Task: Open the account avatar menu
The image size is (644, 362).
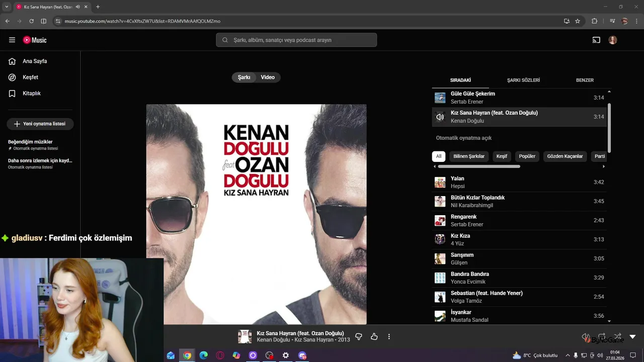Action: pyautogui.click(x=613, y=40)
